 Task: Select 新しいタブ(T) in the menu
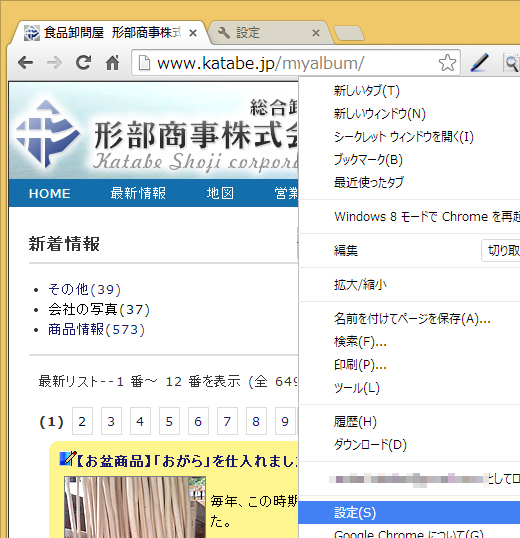click(409, 91)
